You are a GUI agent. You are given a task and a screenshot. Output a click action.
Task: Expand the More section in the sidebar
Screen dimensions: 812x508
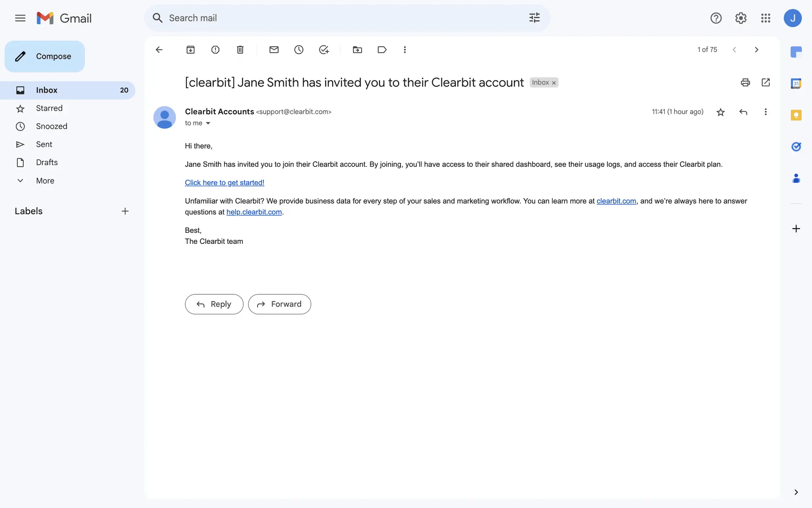[x=45, y=181]
